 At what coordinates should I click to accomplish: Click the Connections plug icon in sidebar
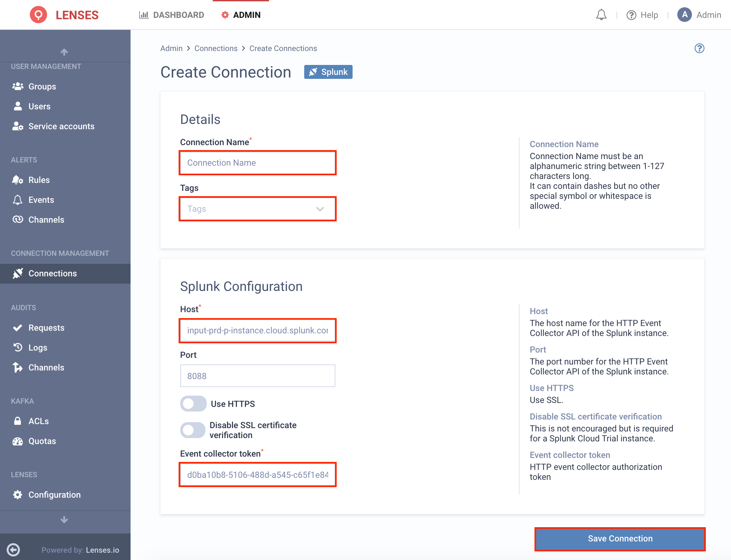[18, 273]
